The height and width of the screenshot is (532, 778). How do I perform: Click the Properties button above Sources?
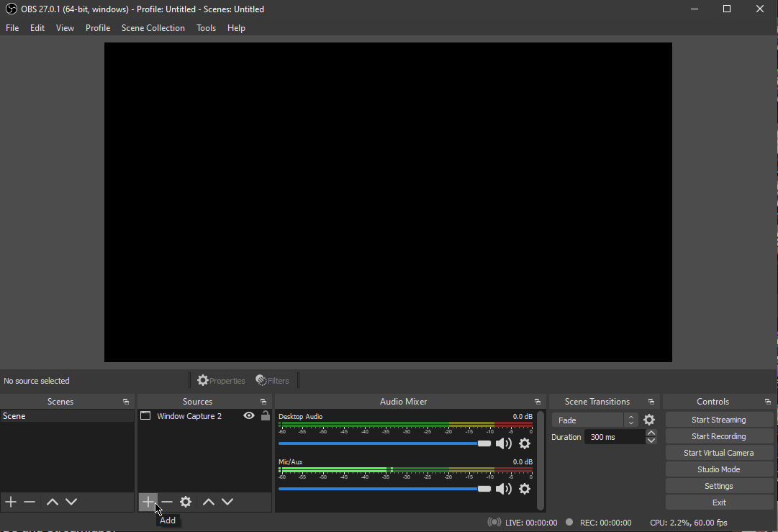pyautogui.click(x=221, y=381)
